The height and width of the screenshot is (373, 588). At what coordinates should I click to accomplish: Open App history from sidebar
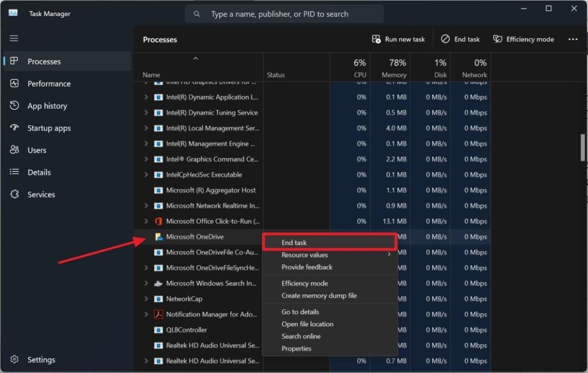(47, 106)
